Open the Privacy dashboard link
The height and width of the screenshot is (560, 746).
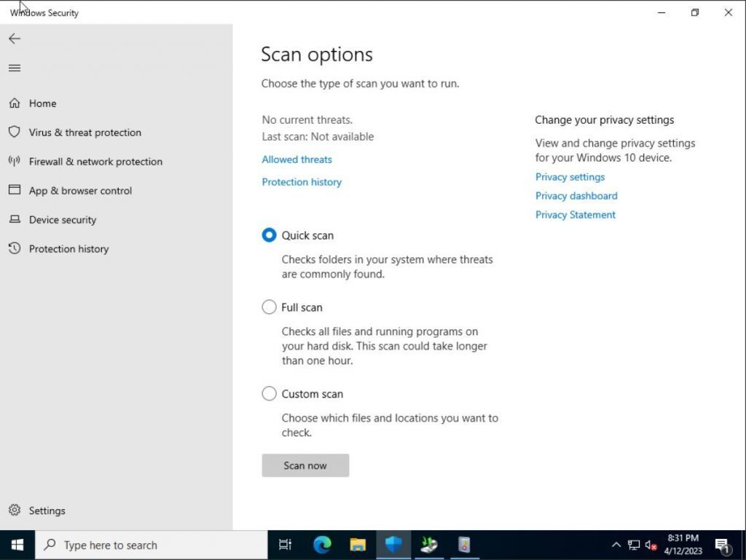[576, 195]
